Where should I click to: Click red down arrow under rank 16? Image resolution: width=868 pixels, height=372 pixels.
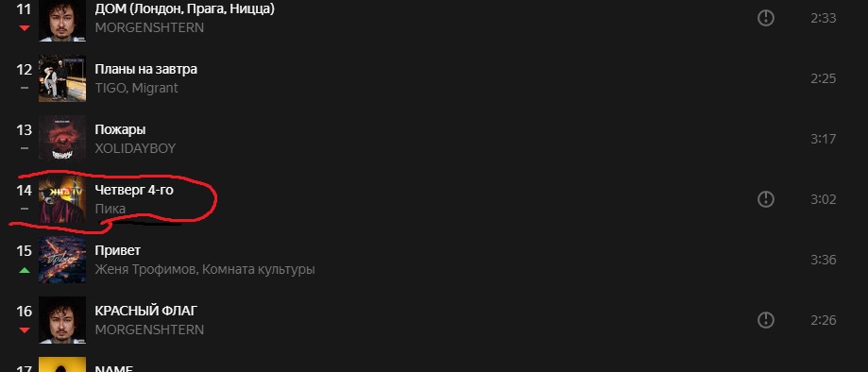point(24,330)
